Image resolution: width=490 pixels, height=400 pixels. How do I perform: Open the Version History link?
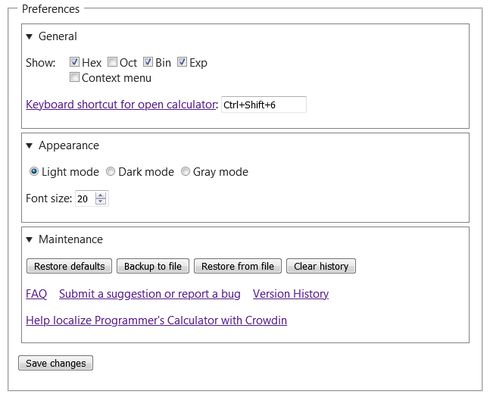(291, 294)
